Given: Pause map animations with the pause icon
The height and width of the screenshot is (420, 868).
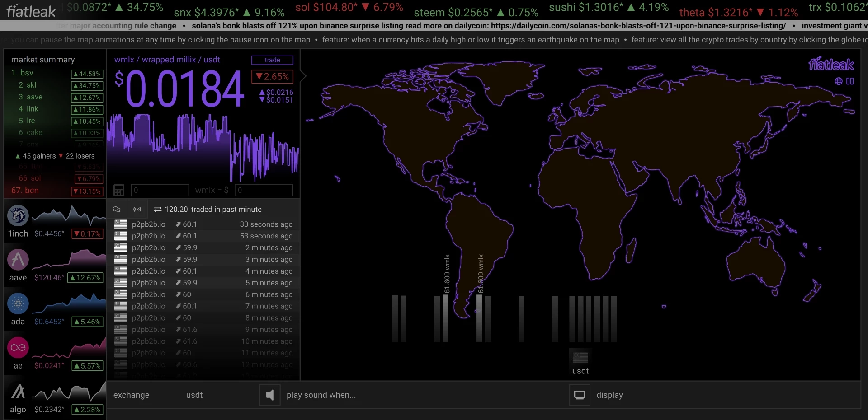Looking at the screenshot, I should [850, 81].
